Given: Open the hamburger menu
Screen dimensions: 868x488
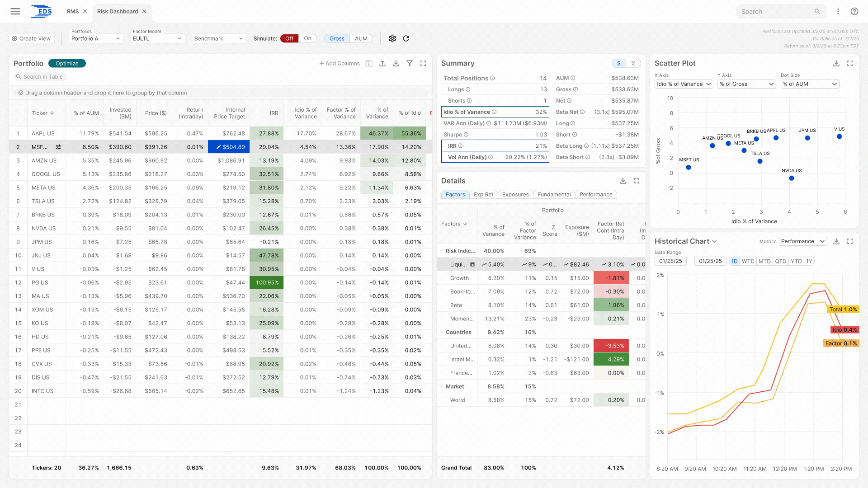Looking at the screenshot, I should 15,11.
